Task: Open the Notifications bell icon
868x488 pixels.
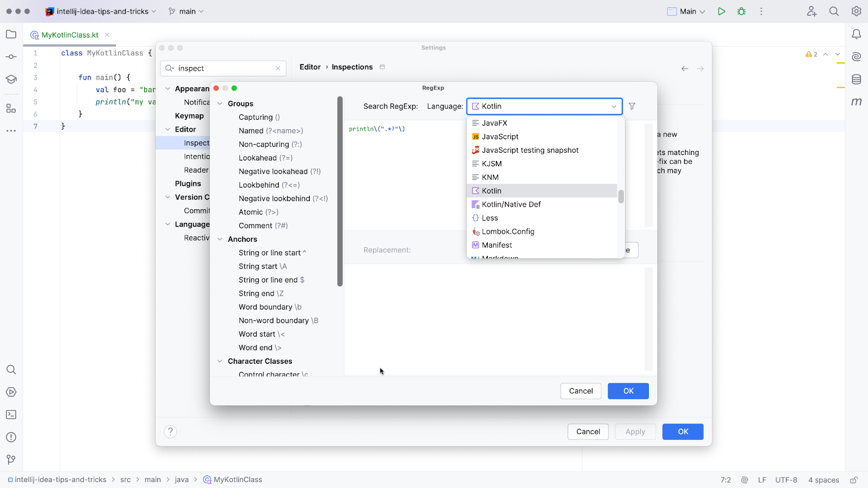Action: point(857,34)
